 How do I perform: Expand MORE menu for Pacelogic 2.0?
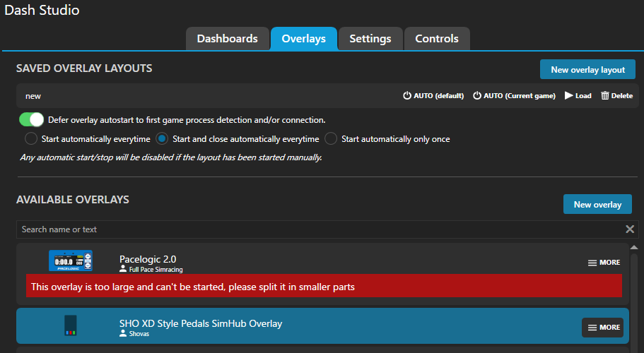(x=604, y=263)
